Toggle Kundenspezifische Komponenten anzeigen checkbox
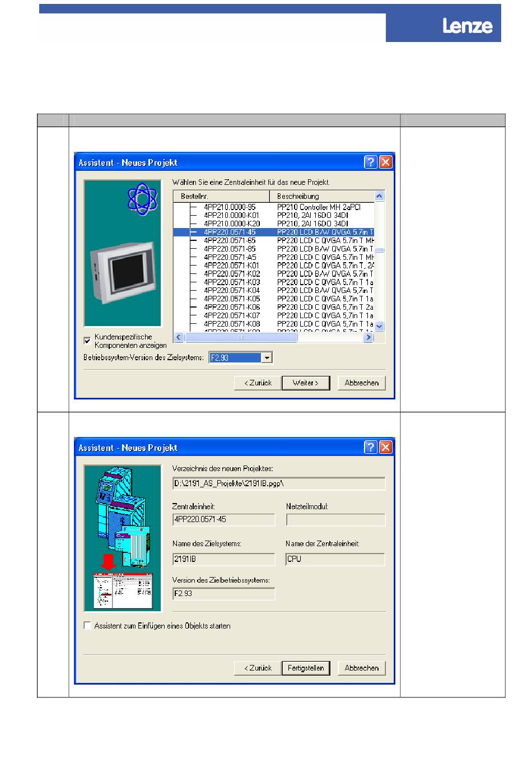532x777 pixels. pos(87,341)
